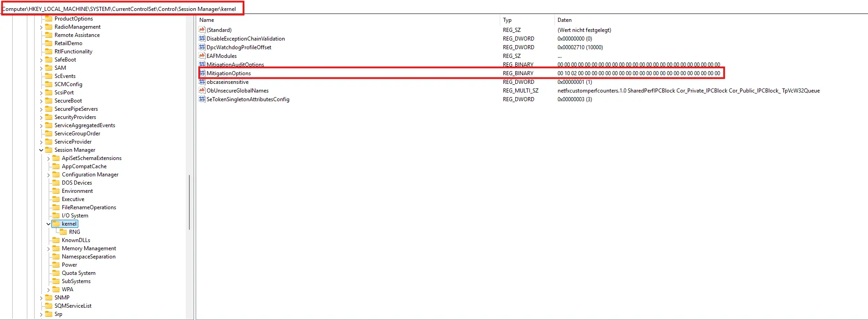
Task: Click the tree pane vertical scrollbar
Action: pos(189,202)
